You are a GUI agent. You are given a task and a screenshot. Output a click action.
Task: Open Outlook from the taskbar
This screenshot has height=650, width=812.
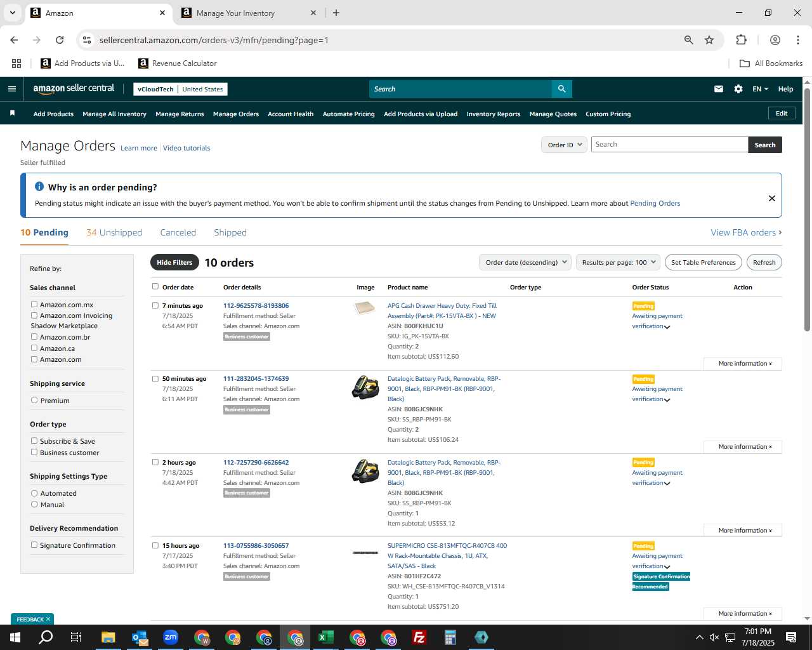[140, 637]
